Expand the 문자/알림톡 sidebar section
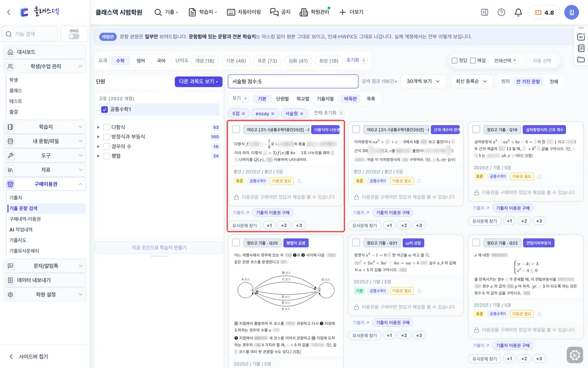Viewport: 588px width, 368px height. (x=45, y=266)
